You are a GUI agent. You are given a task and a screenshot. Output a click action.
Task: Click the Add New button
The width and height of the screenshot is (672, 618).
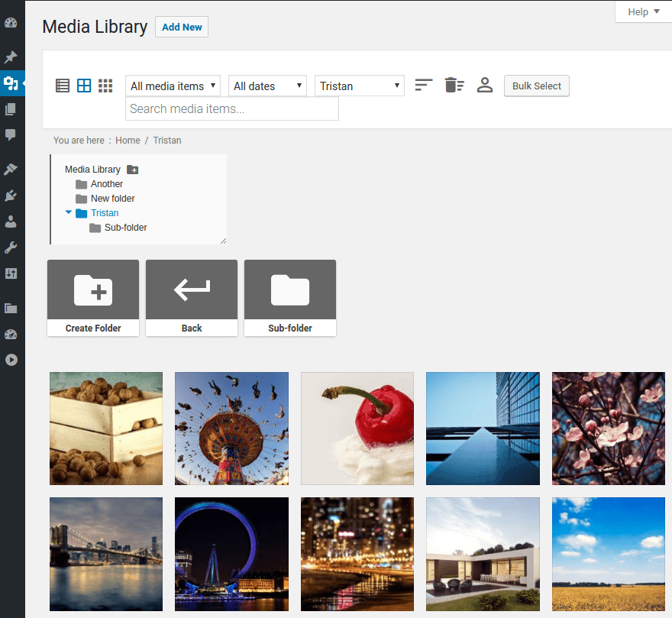pos(182,27)
